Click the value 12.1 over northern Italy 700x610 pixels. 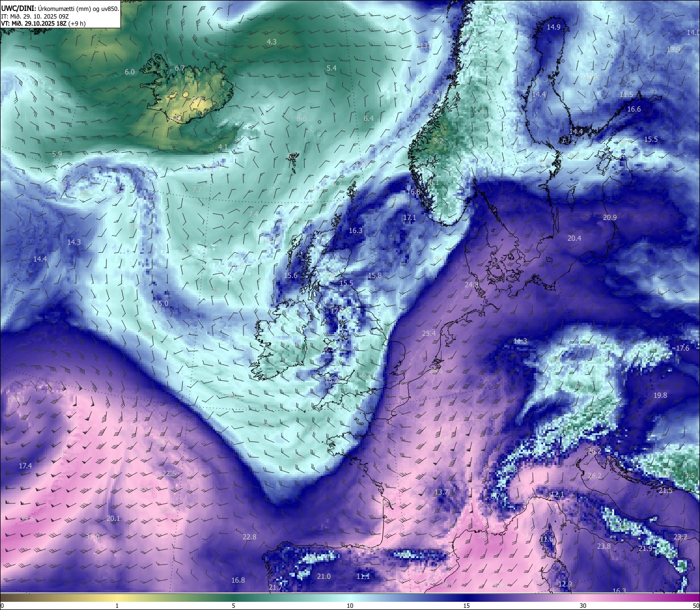pyautogui.click(x=557, y=495)
